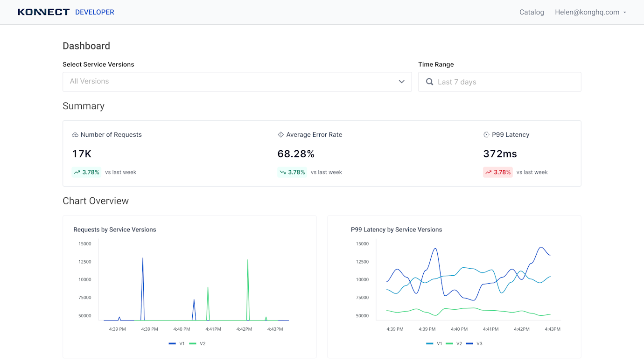Click the magnifier icon in the Time Range field
Screen dimensions: 644x362
[x=429, y=82]
